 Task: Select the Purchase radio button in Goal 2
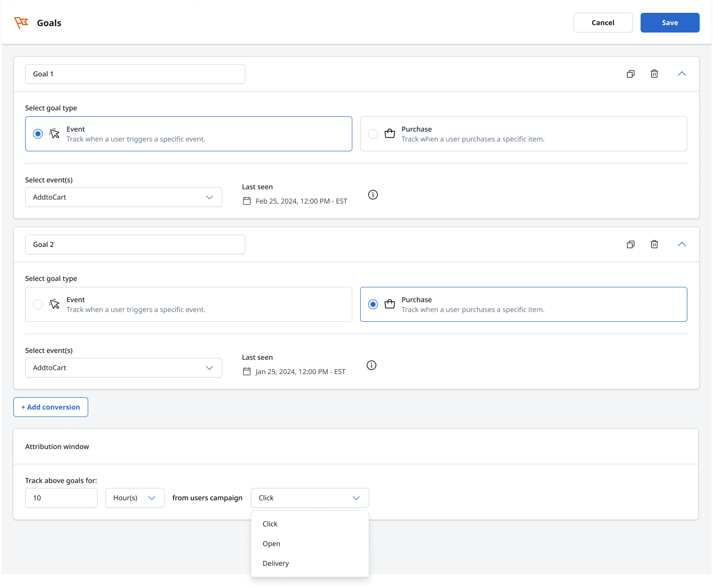[373, 305]
